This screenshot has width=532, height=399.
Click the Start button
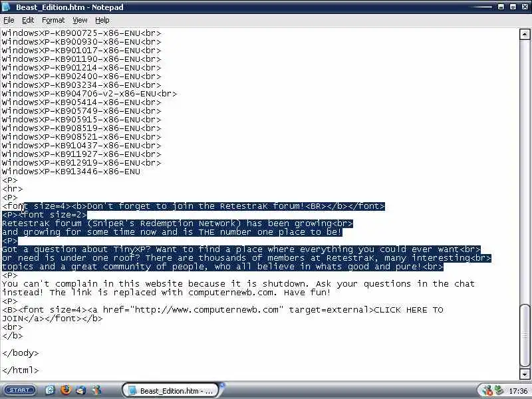click(20, 390)
